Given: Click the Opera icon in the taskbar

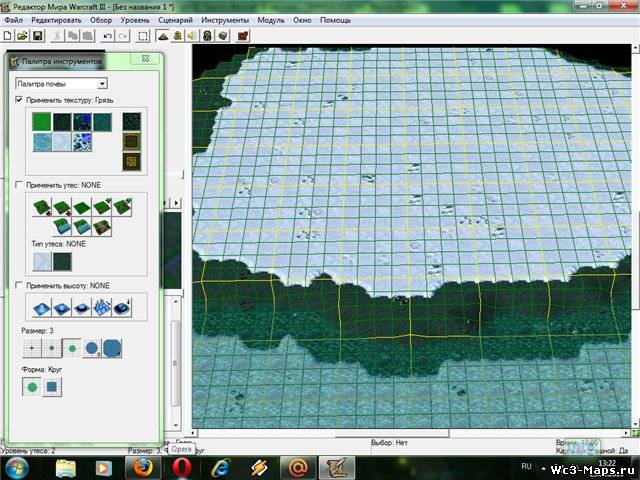Looking at the screenshot, I should click(183, 467).
